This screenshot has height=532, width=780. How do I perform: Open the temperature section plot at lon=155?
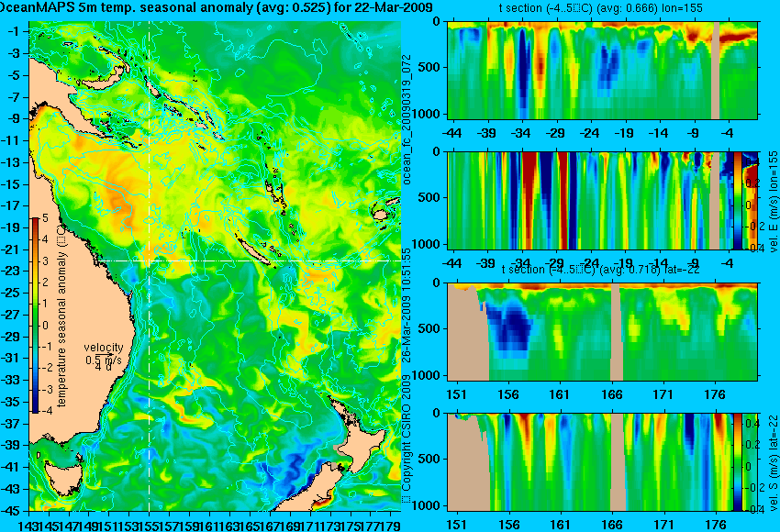pos(602,70)
